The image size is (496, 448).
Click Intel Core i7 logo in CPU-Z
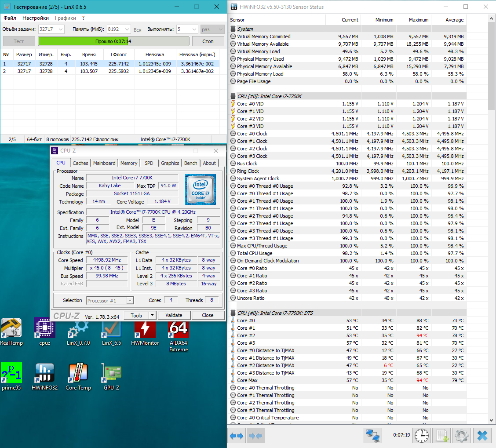pyautogui.click(x=200, y=189)
